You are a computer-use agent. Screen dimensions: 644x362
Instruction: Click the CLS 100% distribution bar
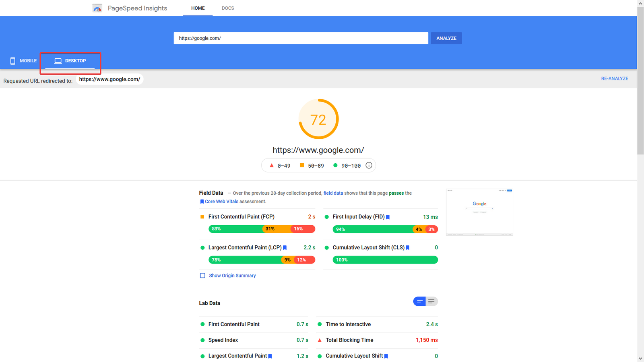385,260
